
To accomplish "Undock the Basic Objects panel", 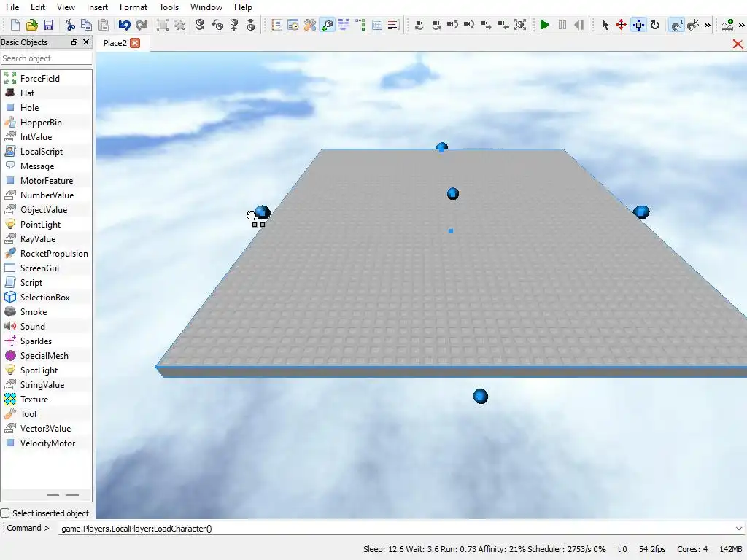I will 74,42.
